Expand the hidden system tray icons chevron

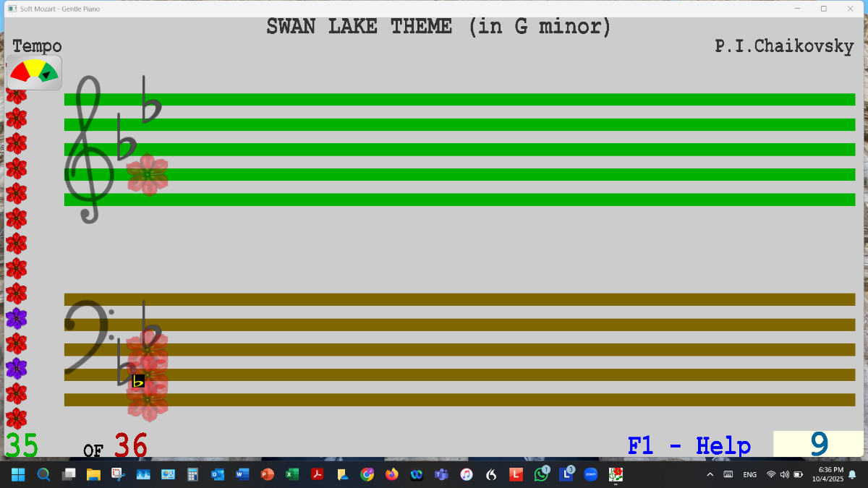tap(710, 474)
